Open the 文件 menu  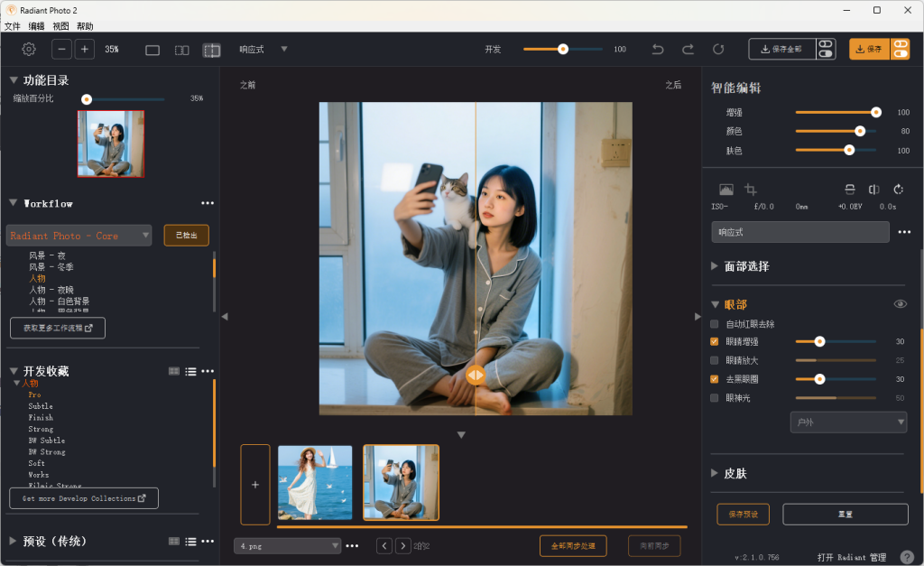point(12,26)
